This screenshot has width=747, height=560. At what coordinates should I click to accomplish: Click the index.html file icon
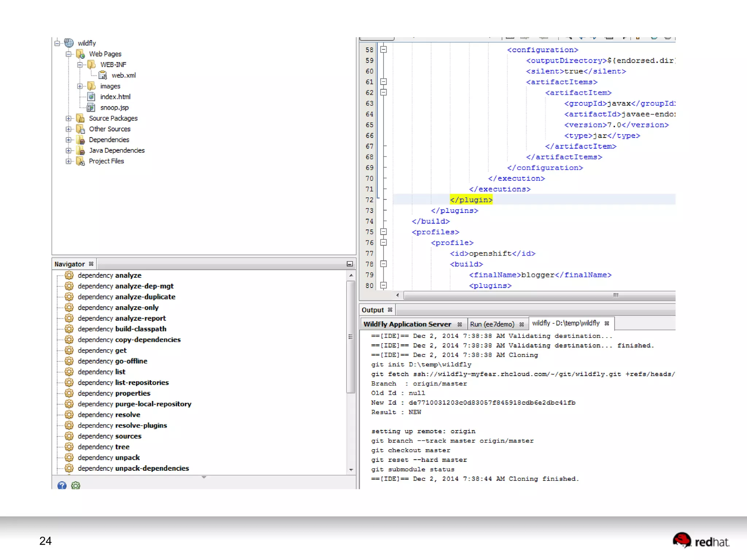click(91, 97)
